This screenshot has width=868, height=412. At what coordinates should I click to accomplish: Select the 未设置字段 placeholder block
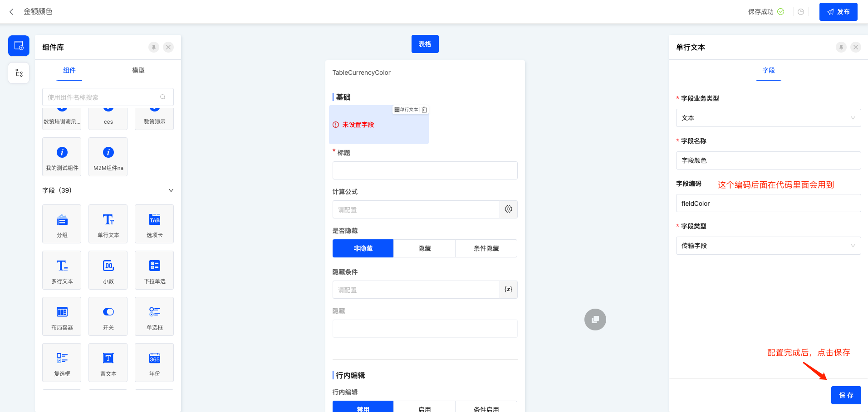[378, 125]
